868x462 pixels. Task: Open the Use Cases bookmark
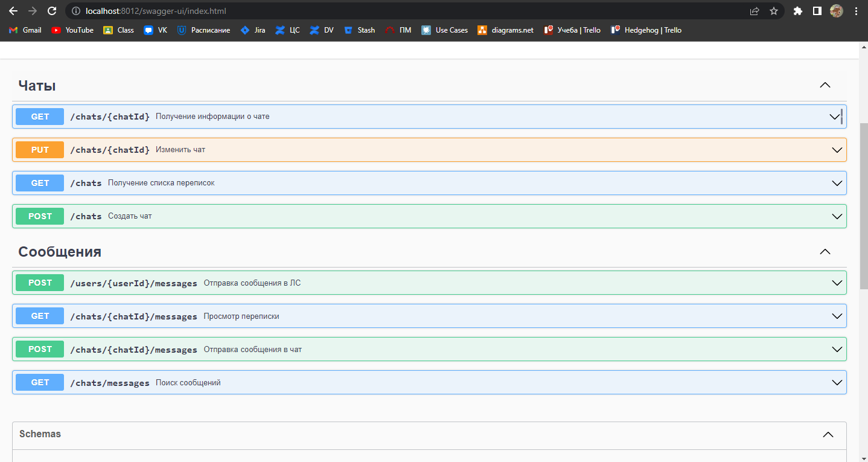445,30
